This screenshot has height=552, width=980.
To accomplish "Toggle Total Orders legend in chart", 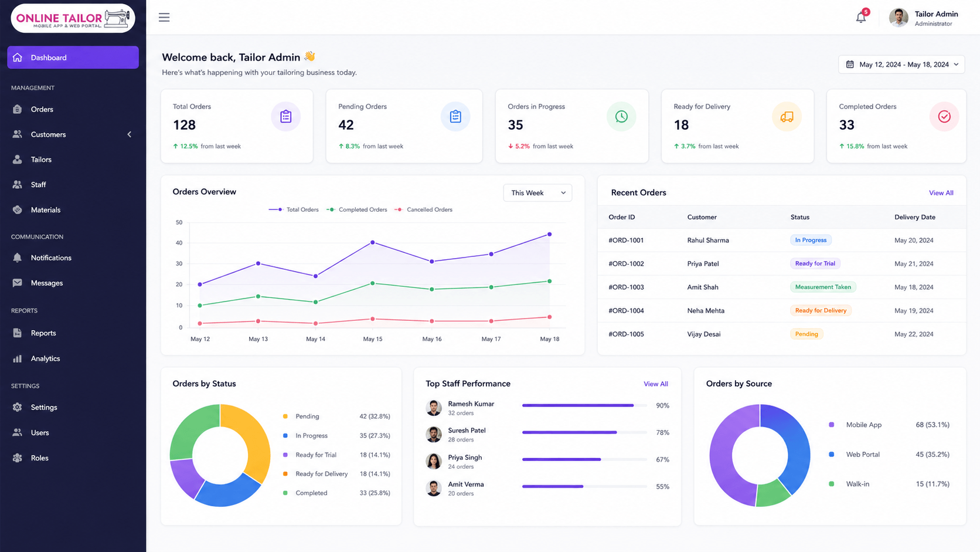I will coord(294,209).
